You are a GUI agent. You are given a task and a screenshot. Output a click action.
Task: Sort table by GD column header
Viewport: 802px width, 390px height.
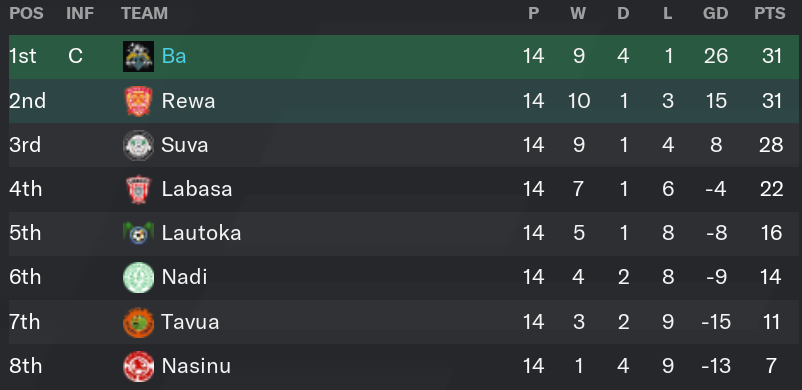(x=715, y=13)
